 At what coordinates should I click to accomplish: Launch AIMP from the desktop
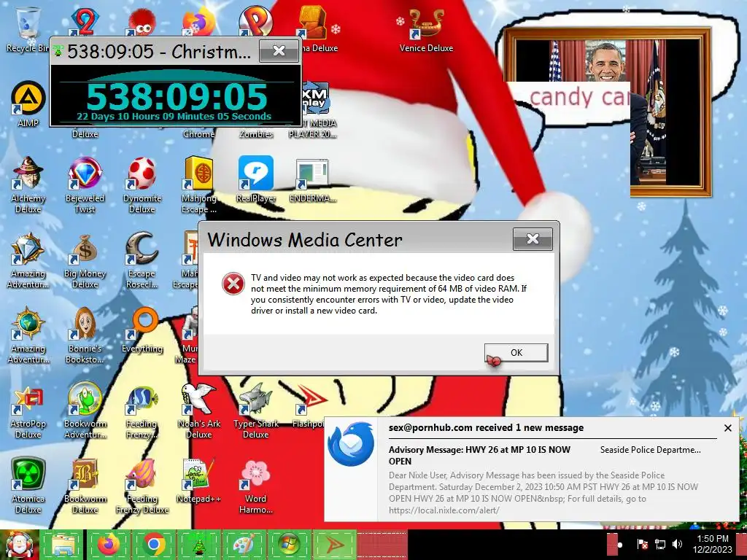click(28, 104)
